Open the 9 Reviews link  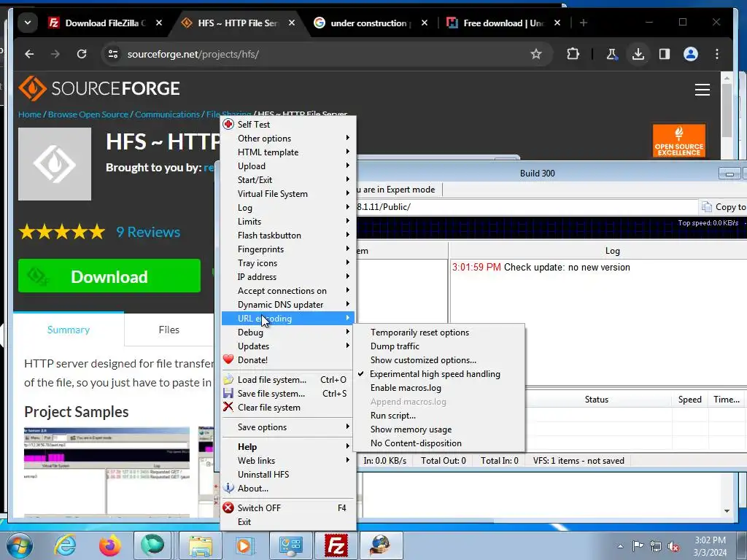tap(148, 232)
